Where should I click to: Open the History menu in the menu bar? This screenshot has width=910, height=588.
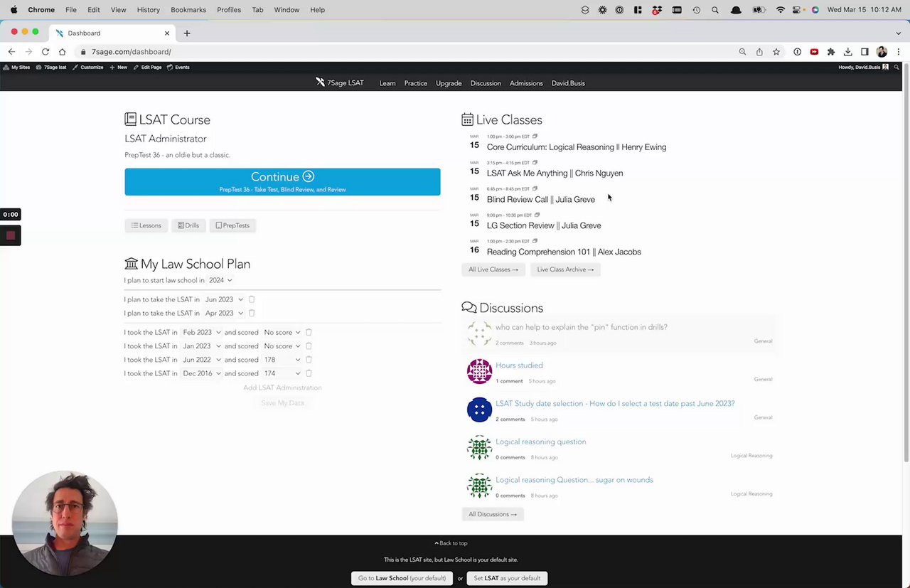point(148,10)
